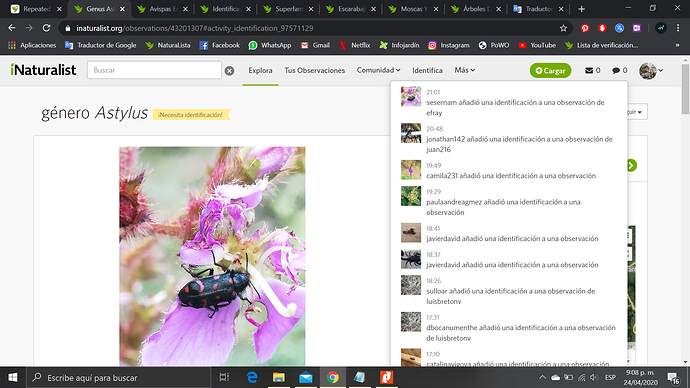This screenshot has width=690, height=388.
Task: Open the Windows notification center
Action: (673, 377)
